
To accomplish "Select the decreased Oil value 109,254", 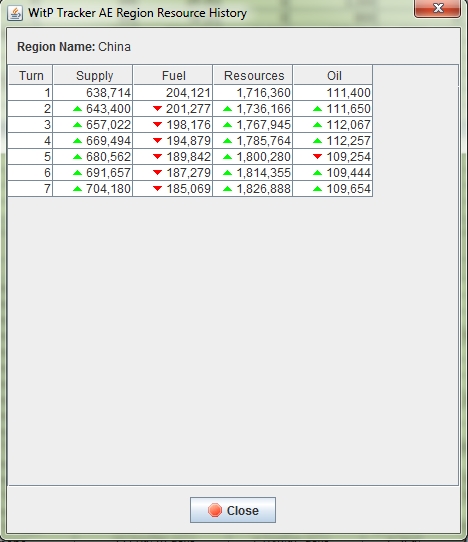I will click(333, 157).
